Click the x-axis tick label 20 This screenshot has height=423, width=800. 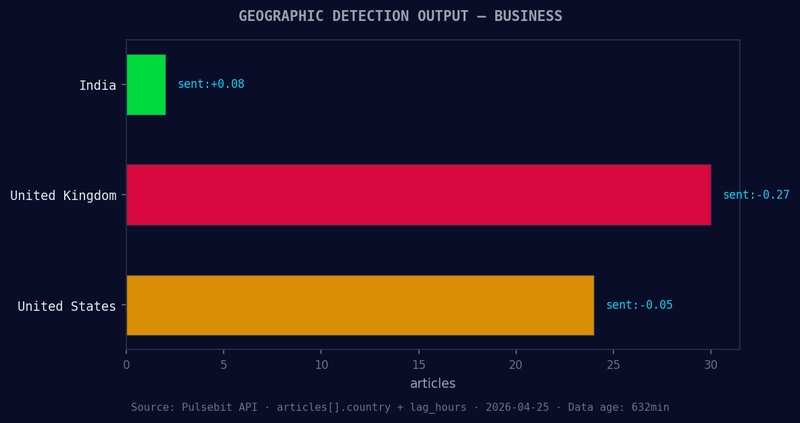click(x=516, y=365)
